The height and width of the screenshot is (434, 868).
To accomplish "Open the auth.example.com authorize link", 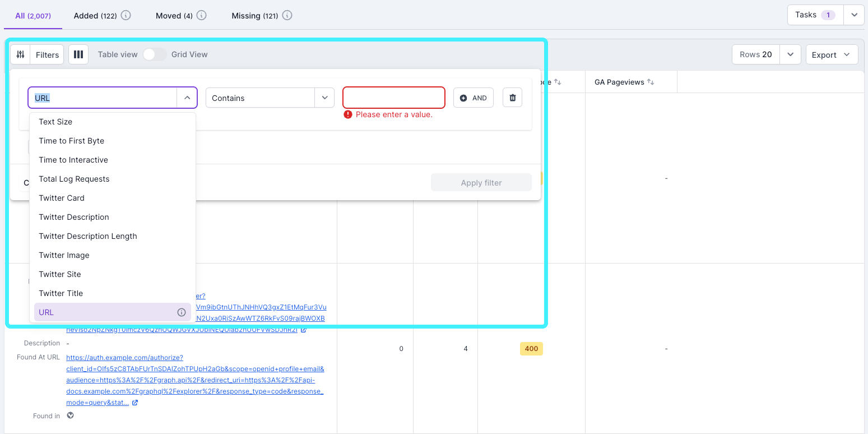I will pos(124,357).
